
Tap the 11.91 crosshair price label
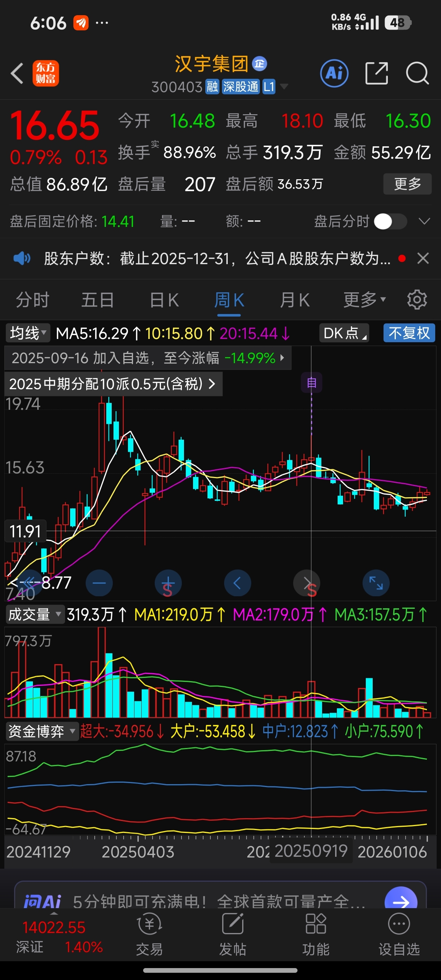[x=25, y=531]
